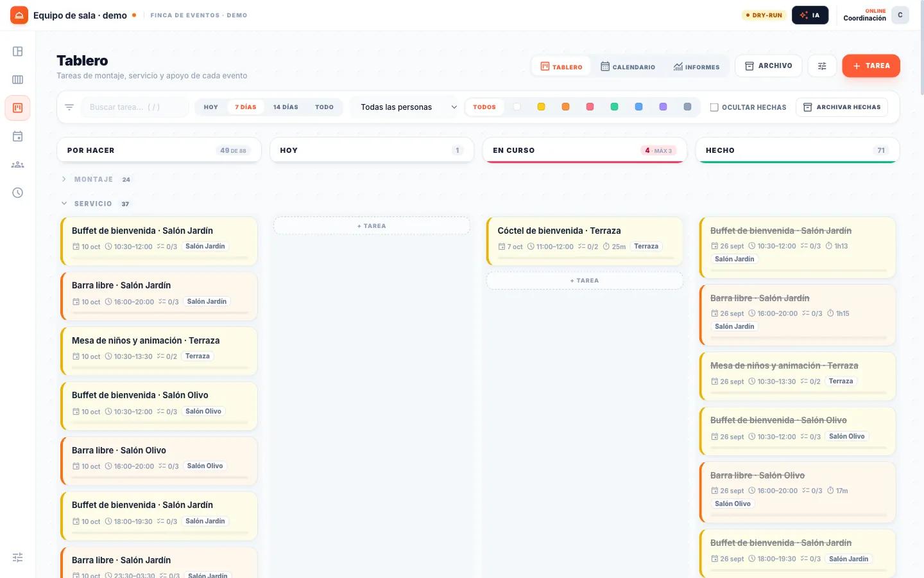
Task: Open Mesa de niños y animación card in Por hacer
Action: tap(158, 351)
